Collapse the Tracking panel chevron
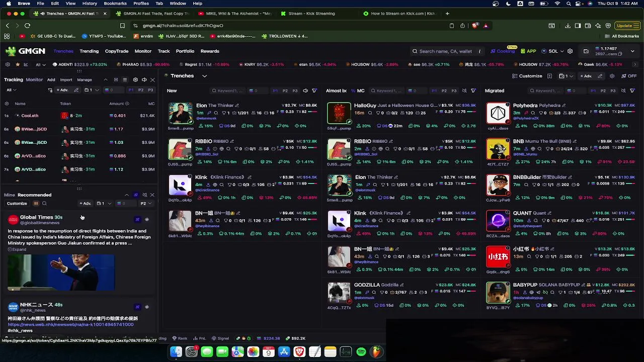 click(105, 79)
